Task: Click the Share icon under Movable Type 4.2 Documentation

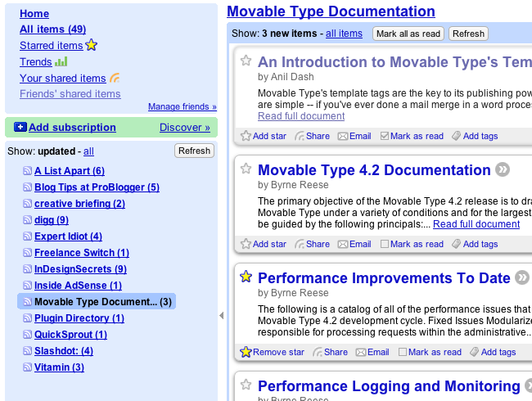Action: (300, 244)
